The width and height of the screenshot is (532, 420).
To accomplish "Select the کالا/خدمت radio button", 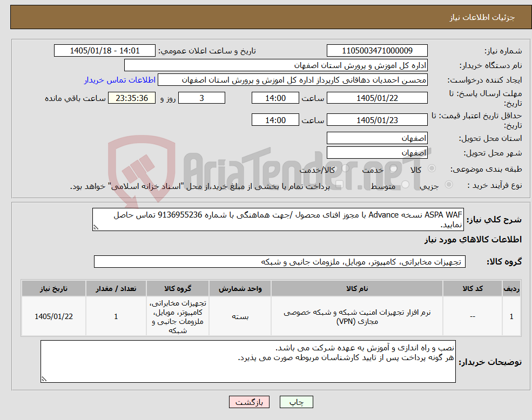I will coord(345,168).
